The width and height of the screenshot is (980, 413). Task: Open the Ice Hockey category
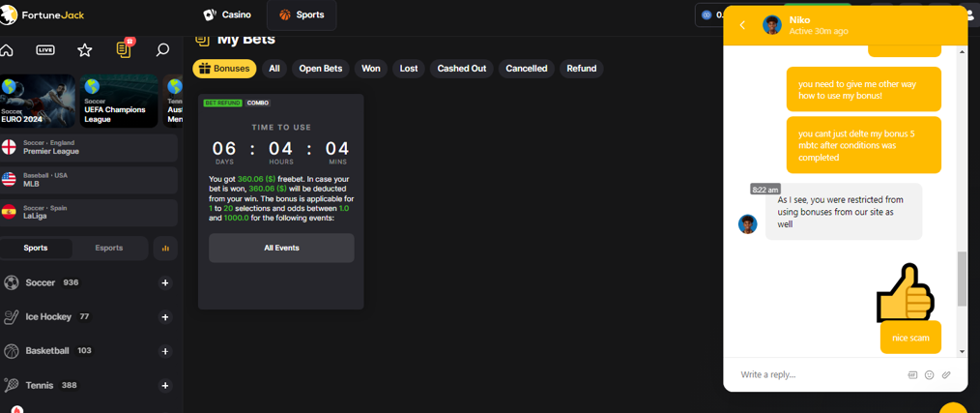[48, 316]
